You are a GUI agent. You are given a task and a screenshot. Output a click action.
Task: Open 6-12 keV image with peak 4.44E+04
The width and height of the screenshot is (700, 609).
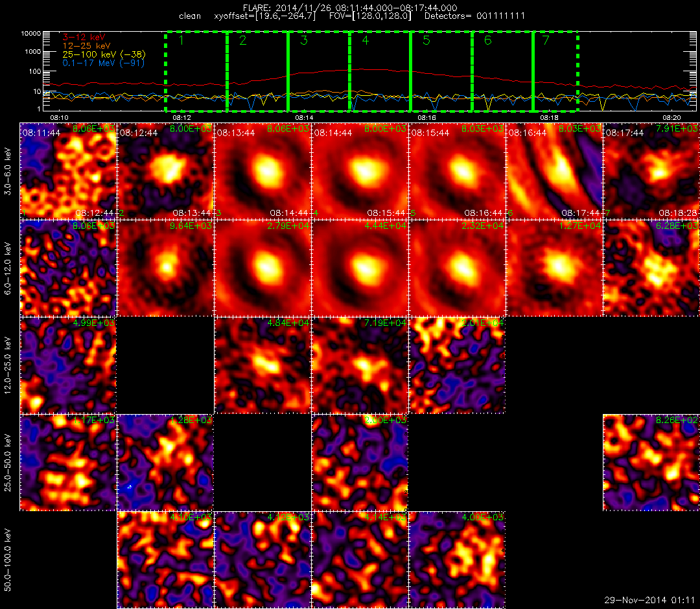pyautogui.click(x=360, y=268)
